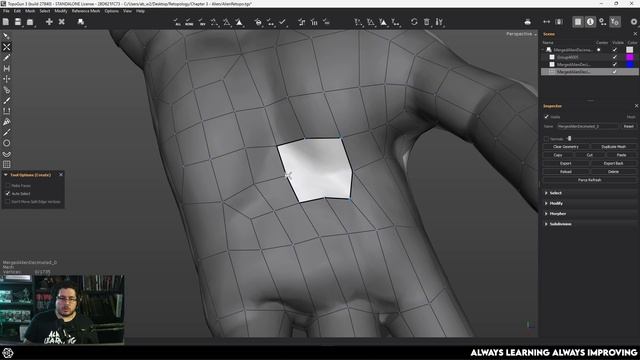The height and width of the screenshot is (360, 640).
Task: Click the Normals length slider handle
Action: point(569,139)
